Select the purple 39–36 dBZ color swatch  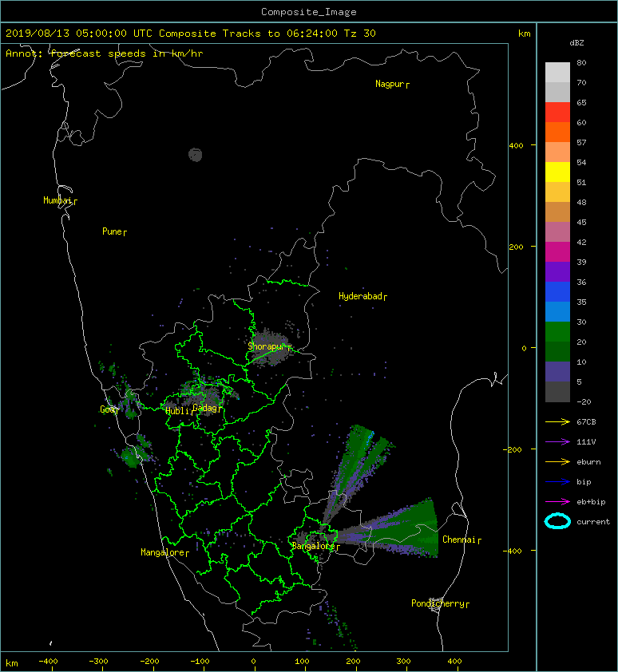point(557,271)
